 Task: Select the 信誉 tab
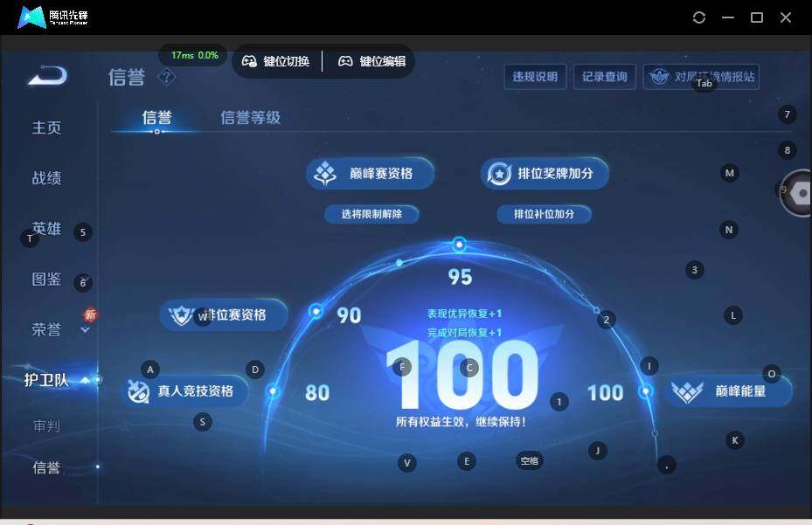coord(156,117)
